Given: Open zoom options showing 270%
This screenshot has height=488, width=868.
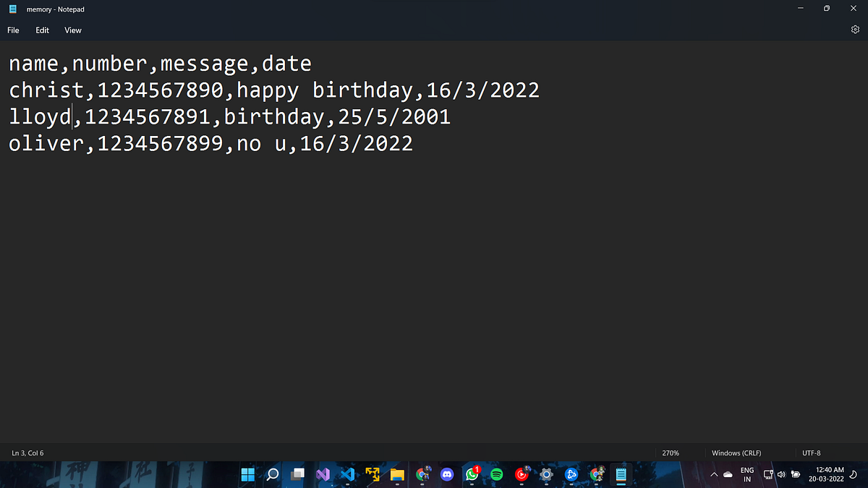Looking at the screenshot, I should pyautogui.click(x=671, y=453).
